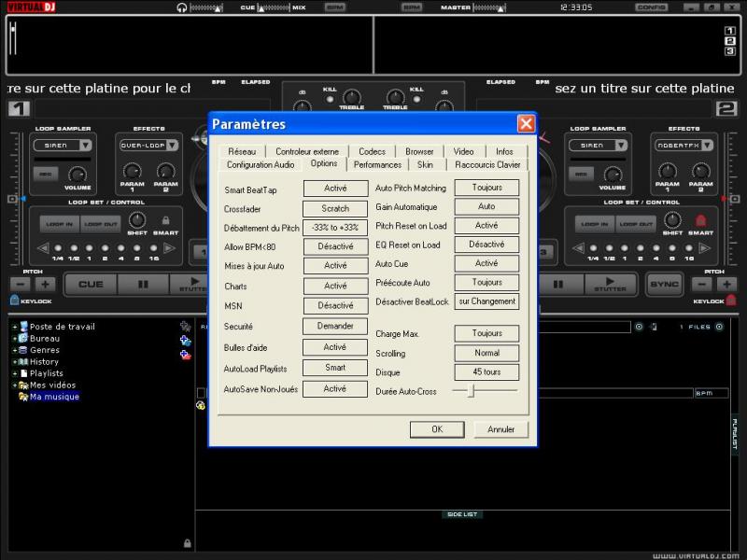
Task: Click the OK button in Paramètres
Action: [x=436, y=429]
